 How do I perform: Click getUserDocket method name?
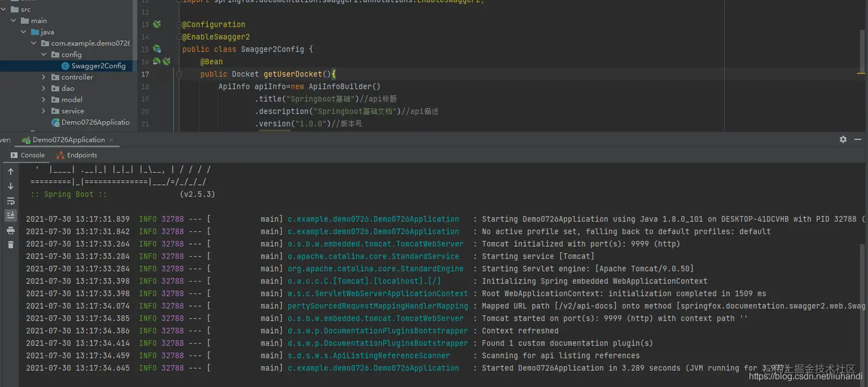[x=293, y=74]
